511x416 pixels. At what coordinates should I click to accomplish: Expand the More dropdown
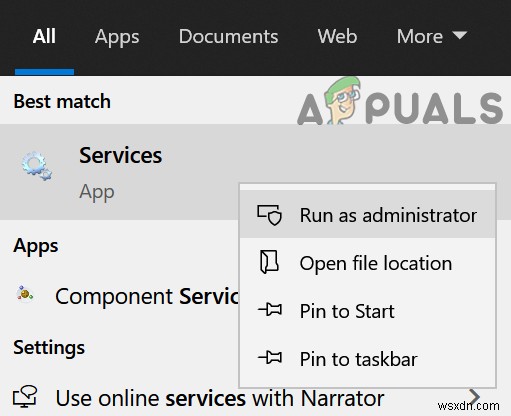(432, 36)
